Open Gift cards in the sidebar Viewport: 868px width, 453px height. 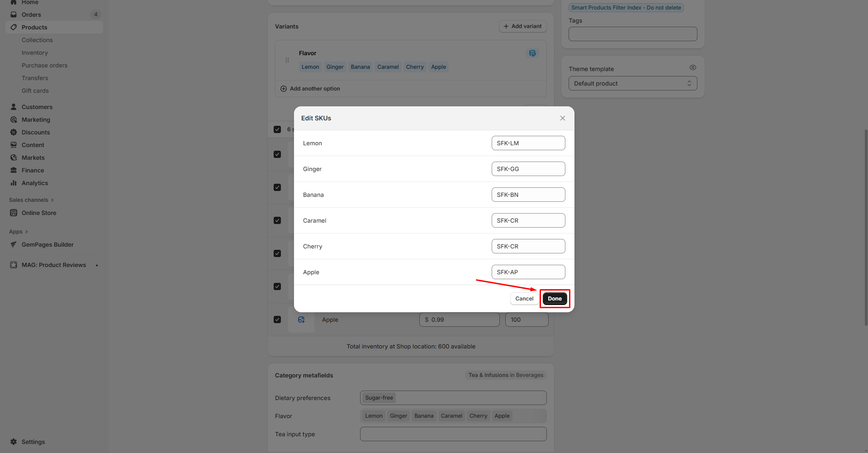tap(35, 91)
